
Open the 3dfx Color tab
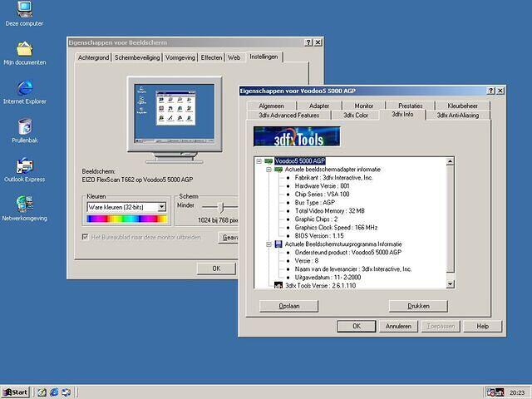(x=356, y=116)
